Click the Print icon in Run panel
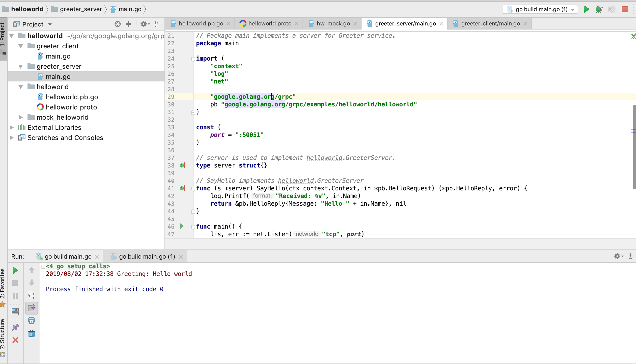Viewport: 636px width, 364px height. (32, 321)
